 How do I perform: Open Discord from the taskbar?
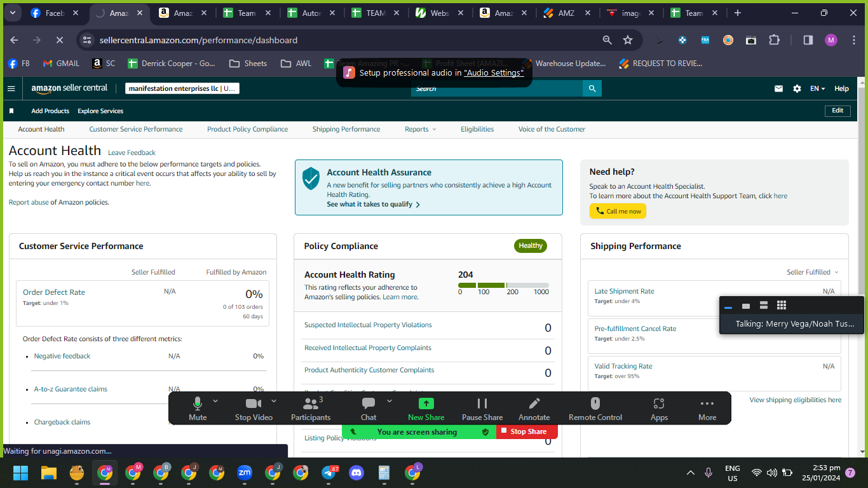point(356,473)
